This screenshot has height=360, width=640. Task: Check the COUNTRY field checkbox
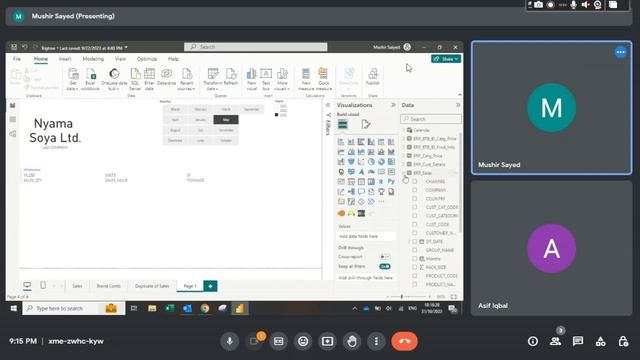(414, 198)
